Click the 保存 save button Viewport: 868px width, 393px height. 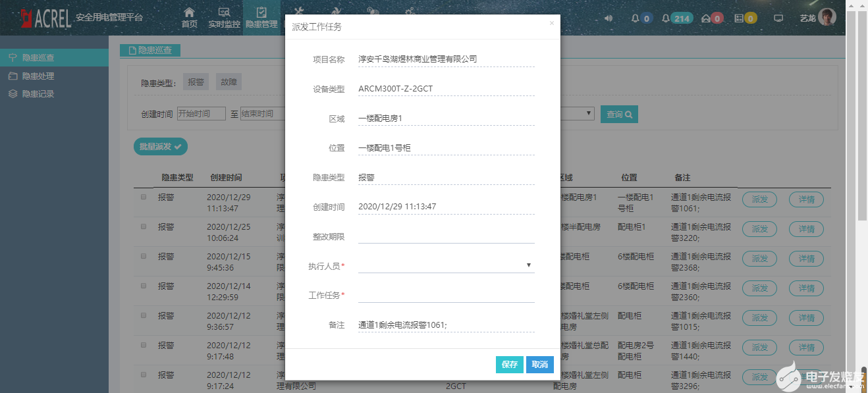[x=509, y=365]
